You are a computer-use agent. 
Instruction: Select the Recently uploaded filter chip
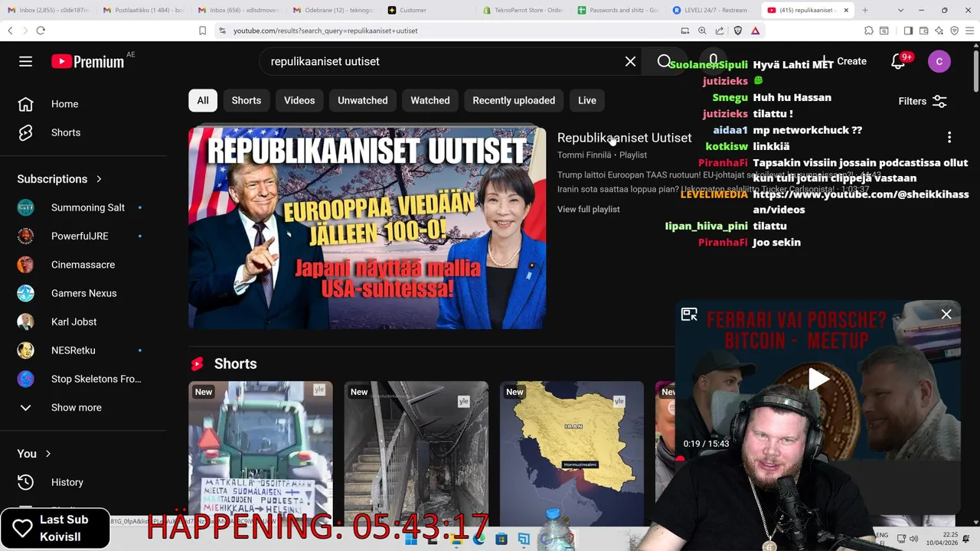[514, 100]
